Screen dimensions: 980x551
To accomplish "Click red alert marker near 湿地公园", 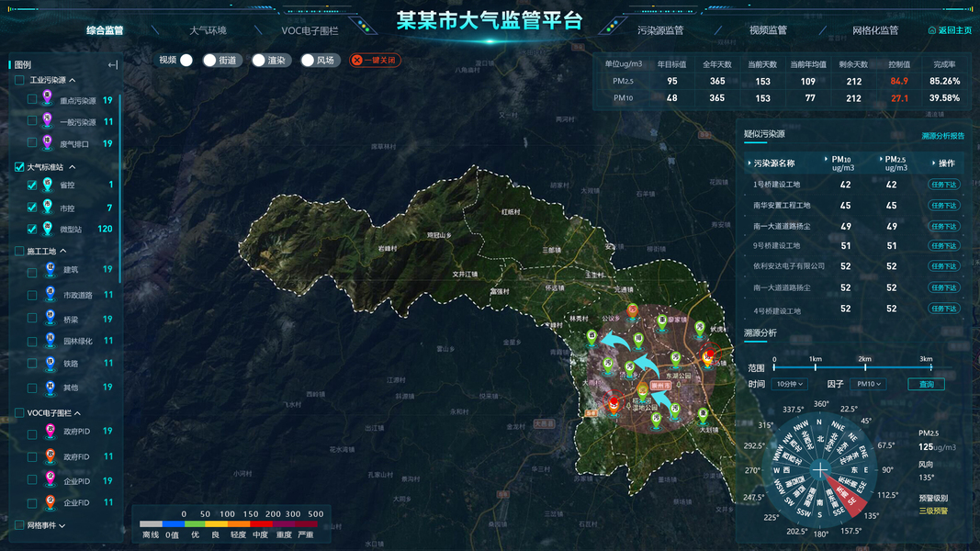I will [614, 403].
